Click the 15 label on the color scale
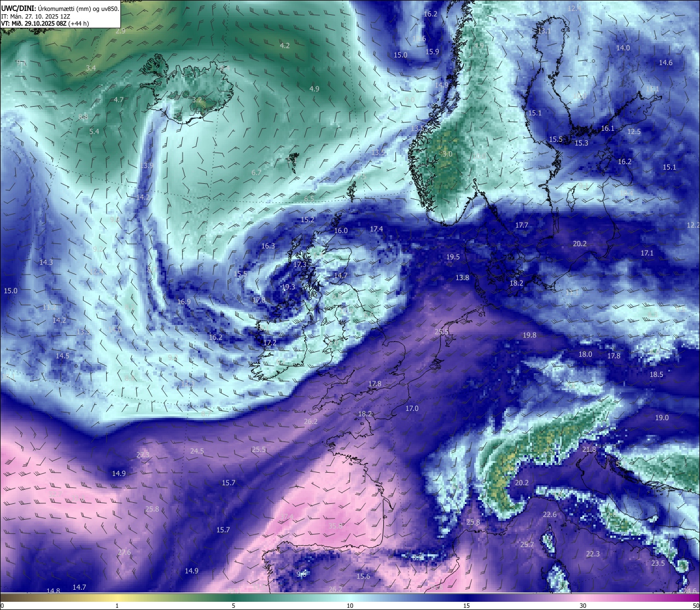The height and width of the screenshot is (610, 700). click(x=466, y=606)
